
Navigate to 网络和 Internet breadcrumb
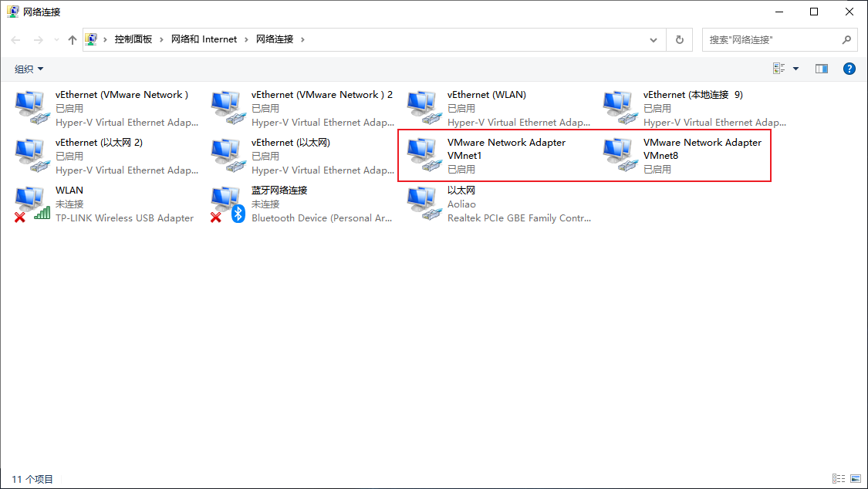204,39
